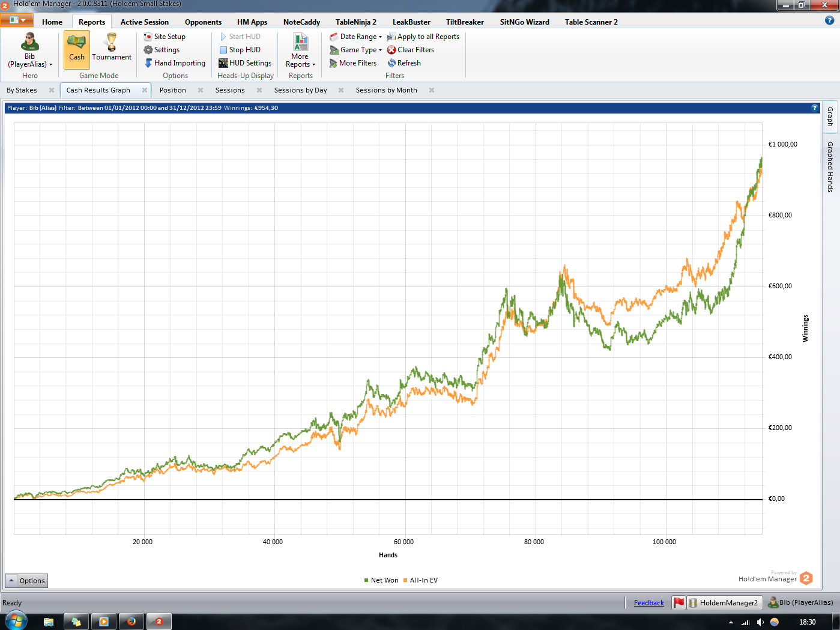Switch to the By Stakes report tab
Screen dimensions: 840x630
click(x=22, y=90)
